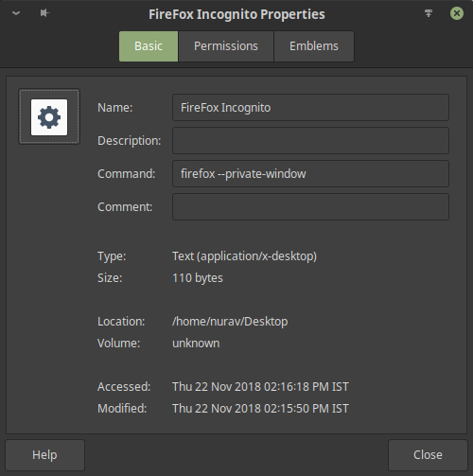Screen dimensions: 473x476
Task: Click the 'Volume:' label
Action: point(119,344)
